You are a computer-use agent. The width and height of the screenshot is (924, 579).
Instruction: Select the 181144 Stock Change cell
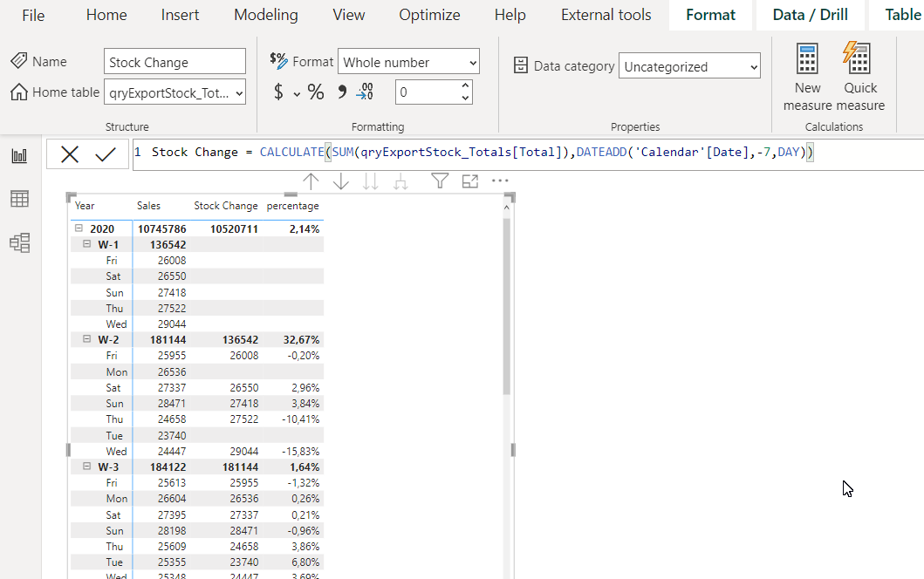coord(240,467)
